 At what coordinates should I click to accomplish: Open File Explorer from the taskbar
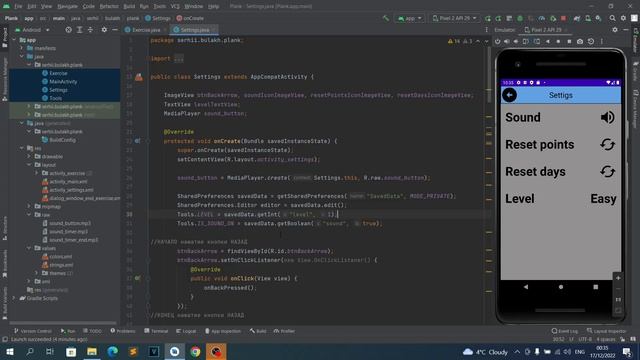[x=92, y=351]
